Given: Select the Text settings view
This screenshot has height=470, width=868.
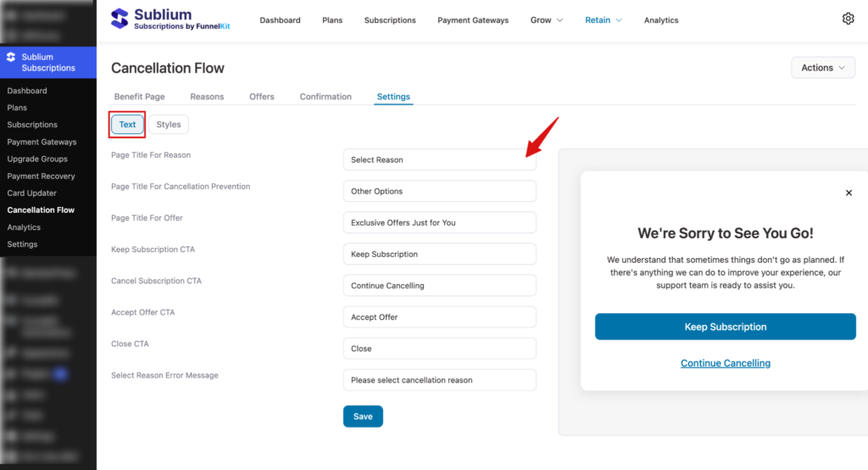Looking at the screenshot, I should click(x=127, y=125).
